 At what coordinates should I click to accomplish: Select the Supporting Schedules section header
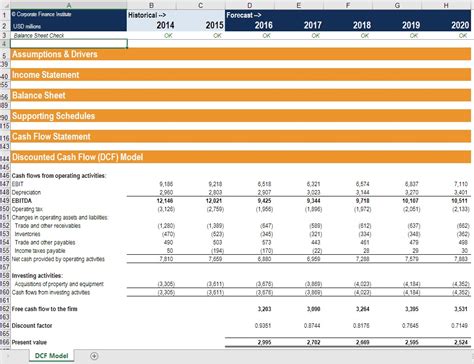tap(241, 116)
